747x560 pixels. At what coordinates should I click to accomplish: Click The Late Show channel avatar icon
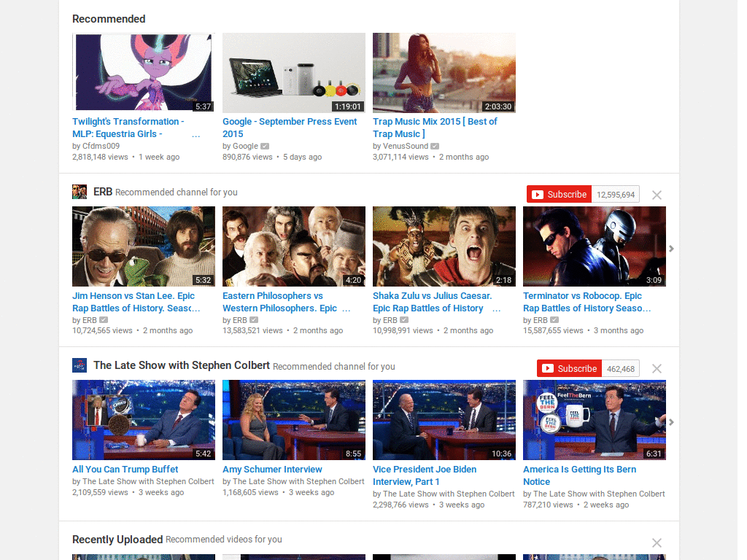(x=79, y=365)
